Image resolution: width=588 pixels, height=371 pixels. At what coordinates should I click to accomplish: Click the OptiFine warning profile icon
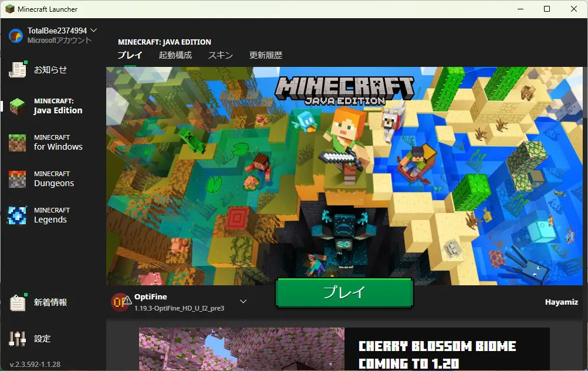point(121,302)
